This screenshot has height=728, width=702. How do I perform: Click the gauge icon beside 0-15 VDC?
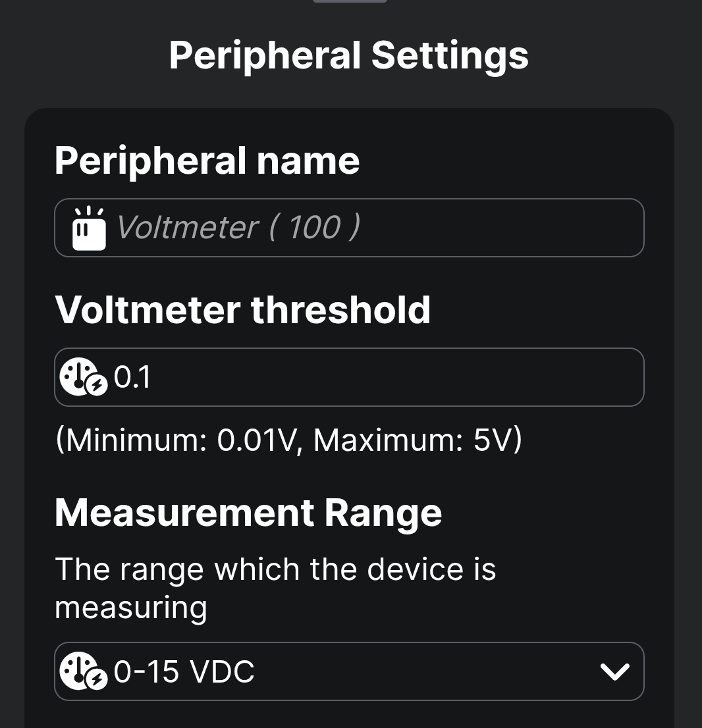coord(77,670)
